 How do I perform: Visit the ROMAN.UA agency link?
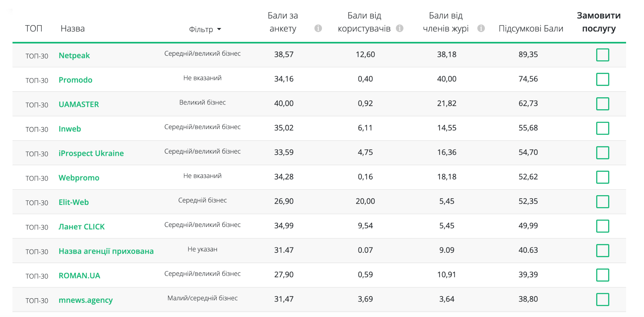(x=79, y=276)
